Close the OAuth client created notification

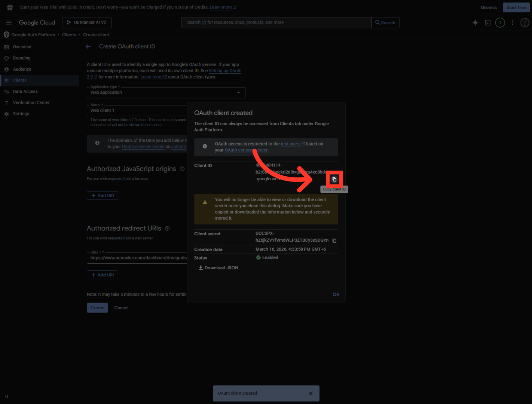point(311,393)
